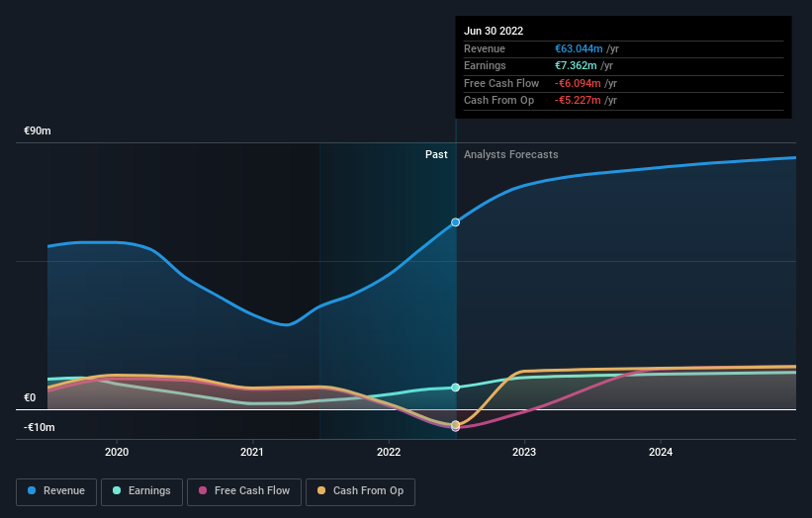Click the Jun 30 2022 tooltip date
This screenshot has width=812, height=518.
pyautogui.click(x=494, y=31)
